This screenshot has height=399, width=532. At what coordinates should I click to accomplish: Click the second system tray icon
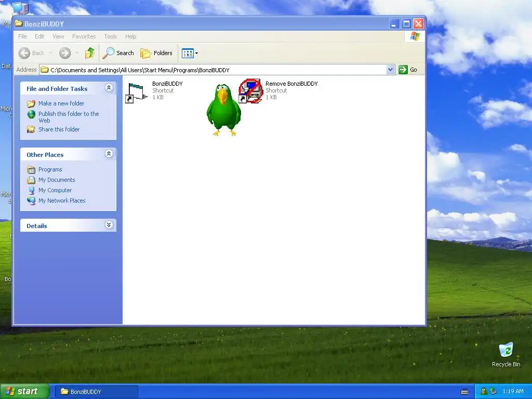click(x=494, y=391)
